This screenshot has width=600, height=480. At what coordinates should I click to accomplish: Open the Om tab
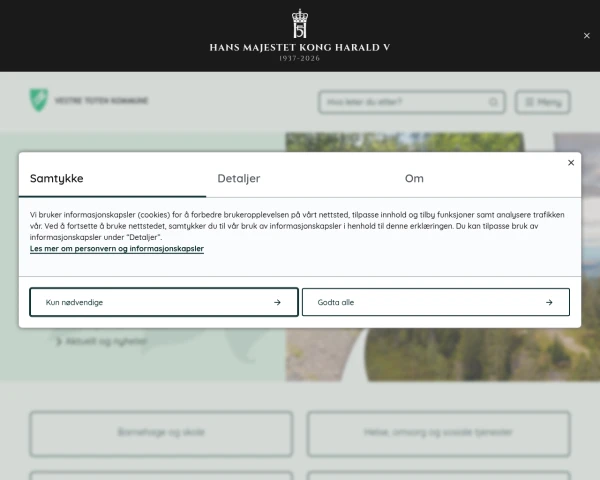pos(414,178)
